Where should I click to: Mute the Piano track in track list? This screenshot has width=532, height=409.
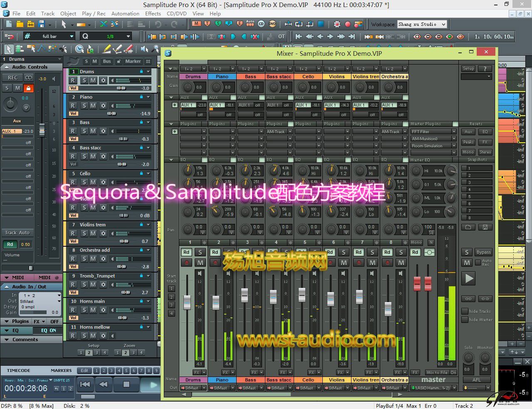pos(93,106)
